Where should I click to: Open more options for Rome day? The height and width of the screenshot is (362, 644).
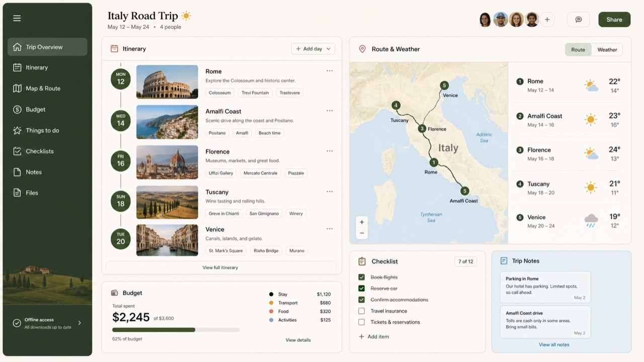330,71
